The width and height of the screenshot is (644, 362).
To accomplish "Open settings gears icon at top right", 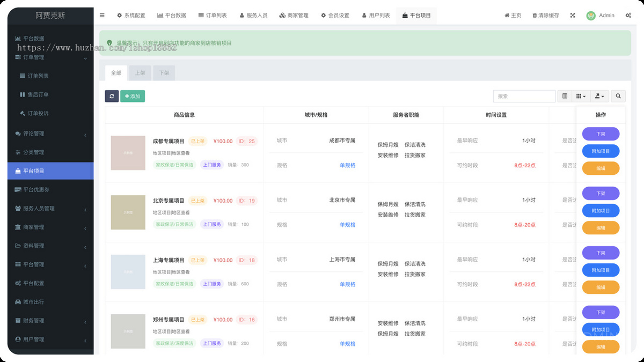I will click(628, 16).
